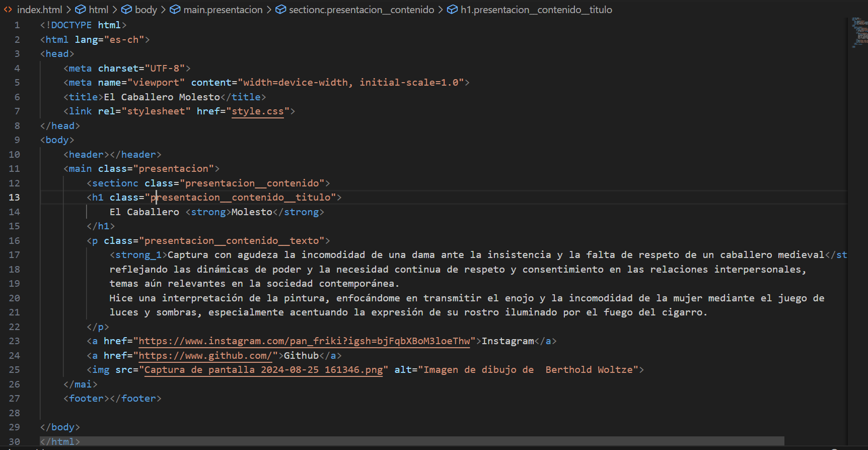Click the sectionc opening tag
The width and height of the screenshot is (868, 450).
click(x=208, y=183)
